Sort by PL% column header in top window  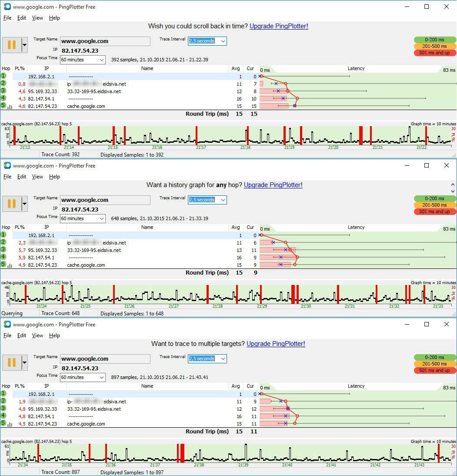coord(20,69)
